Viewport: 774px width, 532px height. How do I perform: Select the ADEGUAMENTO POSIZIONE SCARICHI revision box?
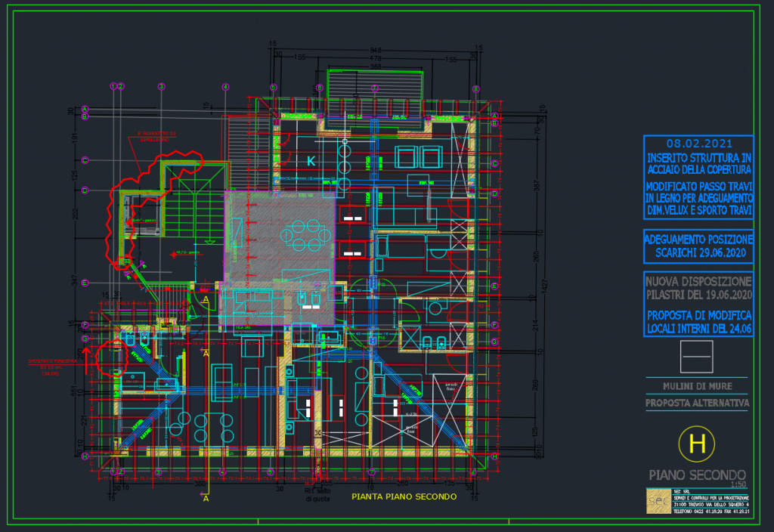[698, 246]
